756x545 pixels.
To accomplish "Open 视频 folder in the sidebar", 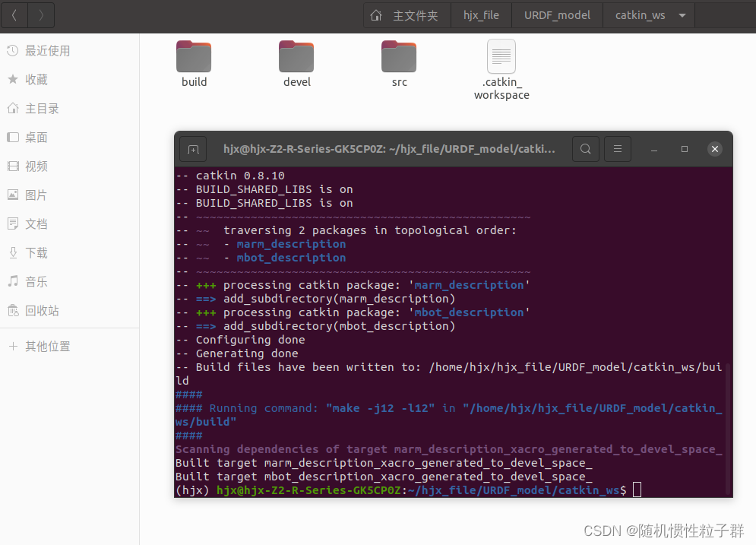I will (x=69, y=166).
